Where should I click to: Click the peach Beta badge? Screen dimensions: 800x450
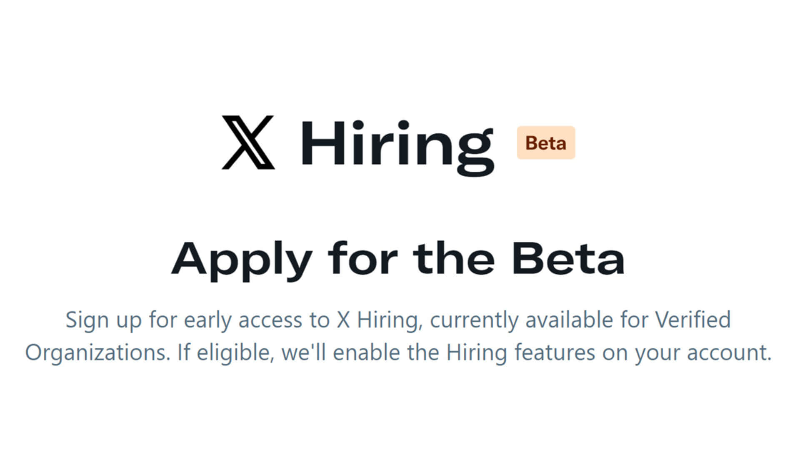click(546, 143)
